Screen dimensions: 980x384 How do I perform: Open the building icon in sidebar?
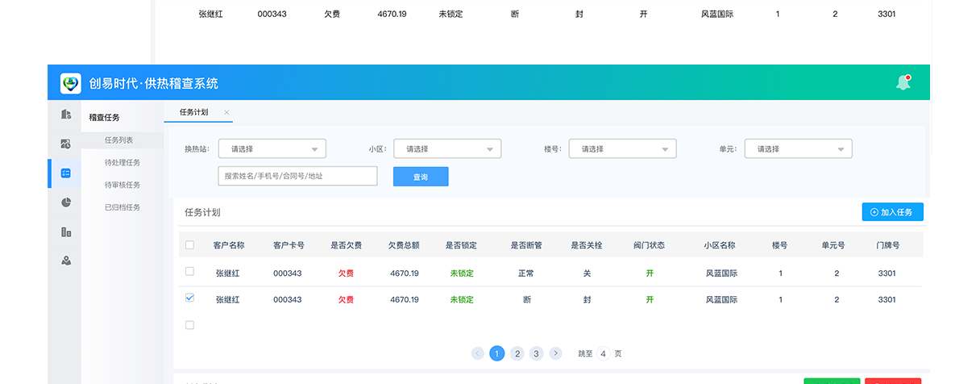click(66, 115)
